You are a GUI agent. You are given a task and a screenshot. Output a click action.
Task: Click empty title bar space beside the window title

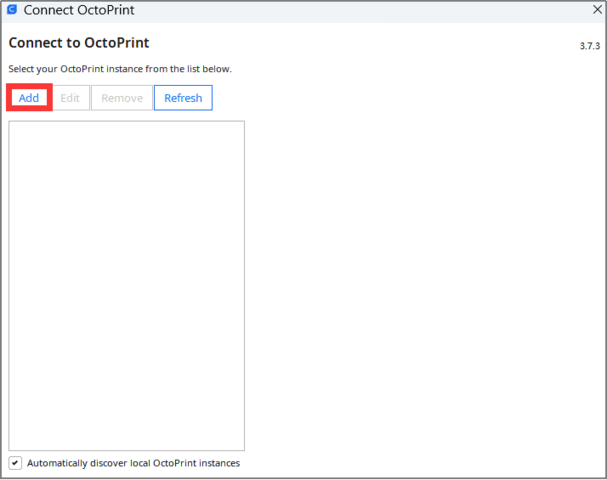[x=350, y=11]
